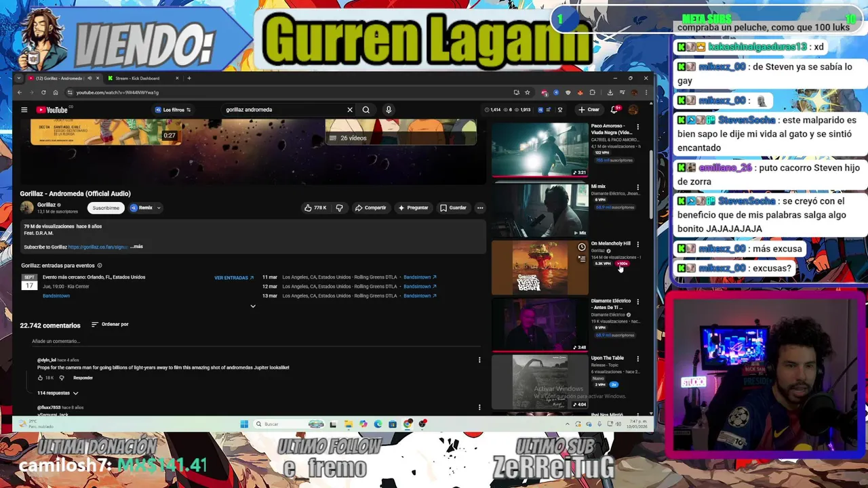Open the Upon The Table video thumbnail
This screenshot has height=488, width=868.
(540, 382)
